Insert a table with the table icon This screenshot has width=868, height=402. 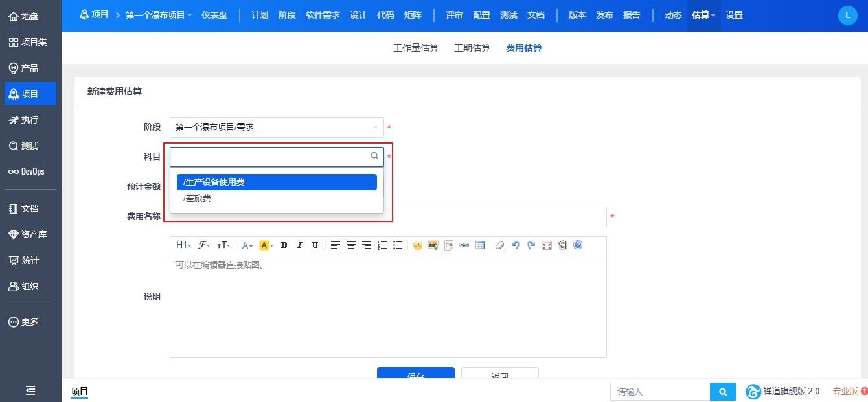pos(480,245)
